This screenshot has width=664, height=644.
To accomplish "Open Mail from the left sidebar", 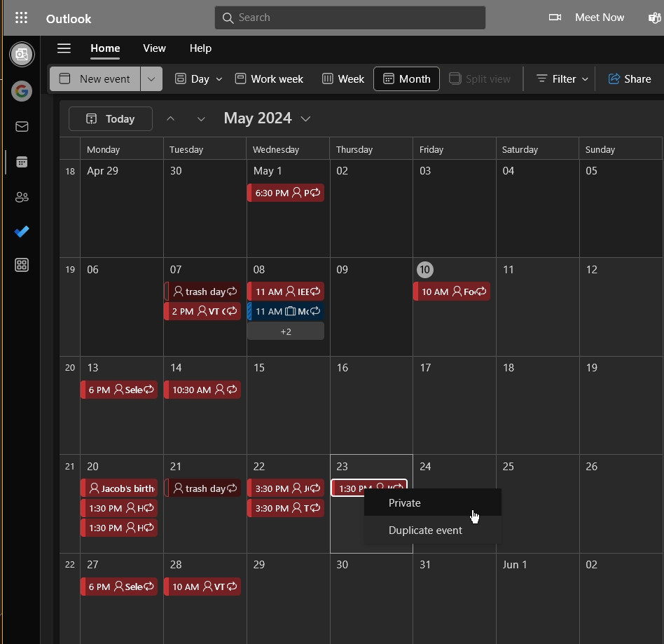I will point(22,126).
